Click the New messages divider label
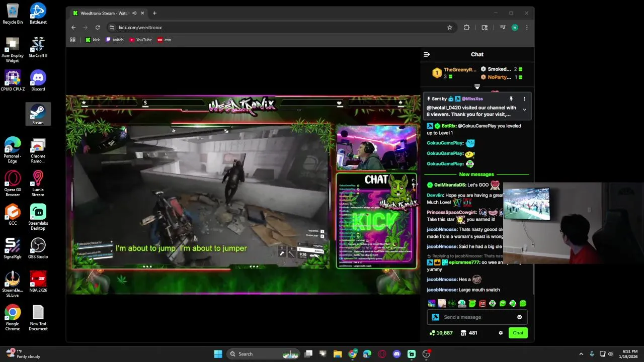Viewport: 644px width, 362px height. click(476, 174)
